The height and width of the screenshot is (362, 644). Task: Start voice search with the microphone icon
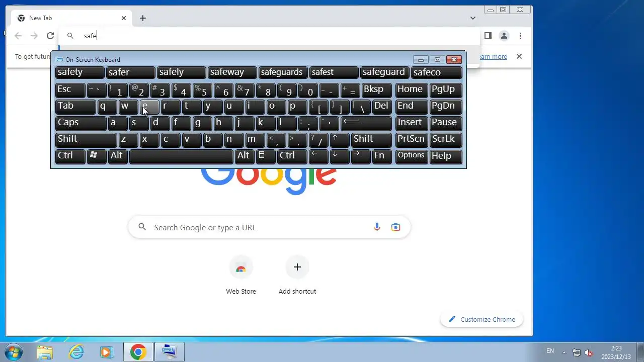pos(377,227)
